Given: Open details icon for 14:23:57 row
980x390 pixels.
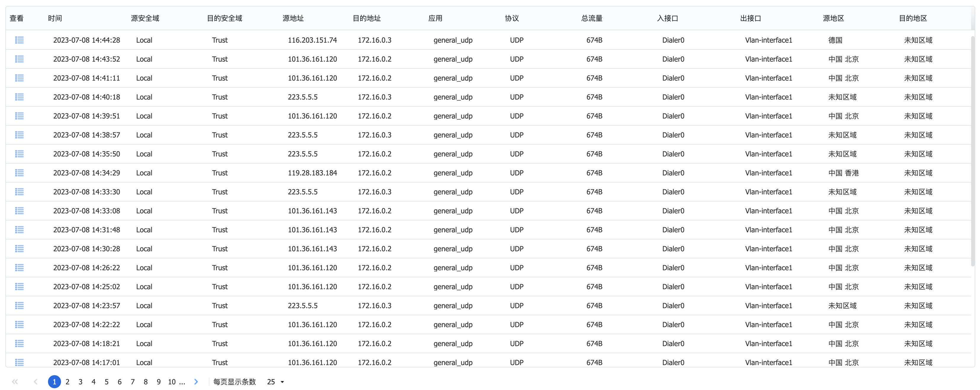Looking at the screenshot, I should click(19, 306).
